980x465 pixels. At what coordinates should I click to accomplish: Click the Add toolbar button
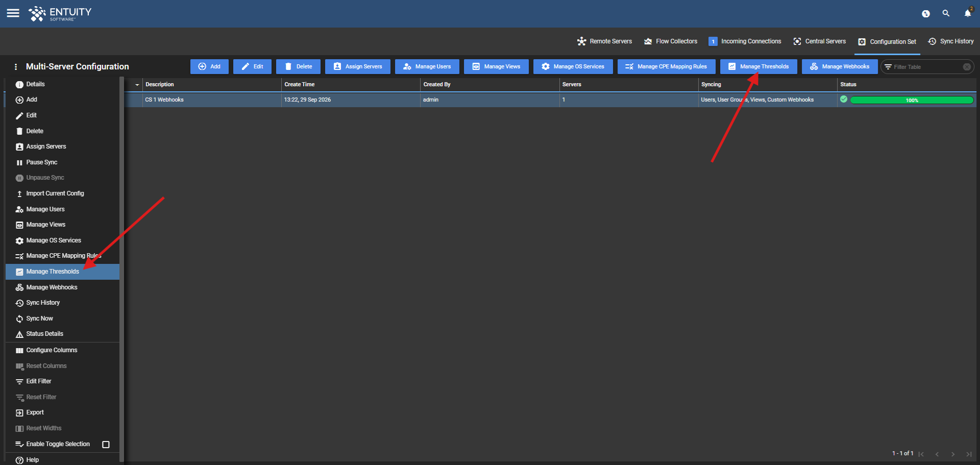(209, 67)
